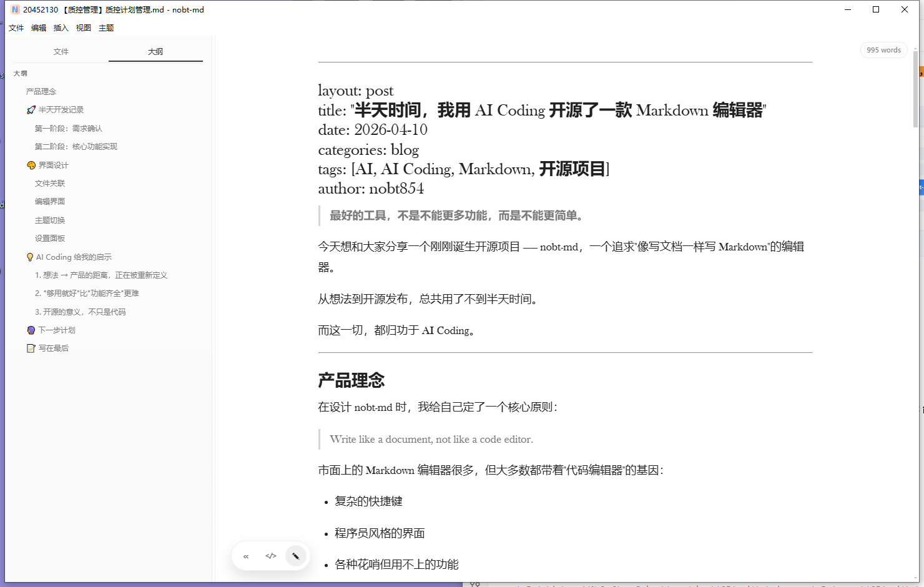Jump to 产品理念 in the outline
924x587 pixels.
tap(41, 92)
